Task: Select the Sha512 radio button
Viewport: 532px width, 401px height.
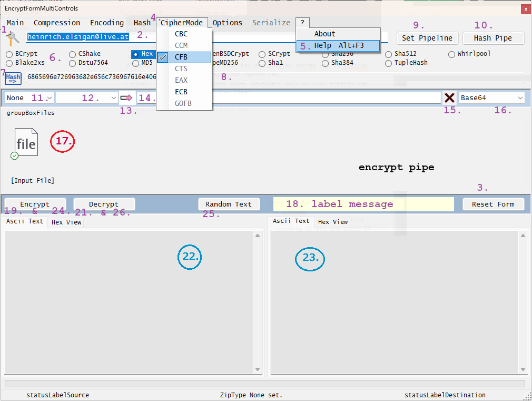Action: (401, 54)
